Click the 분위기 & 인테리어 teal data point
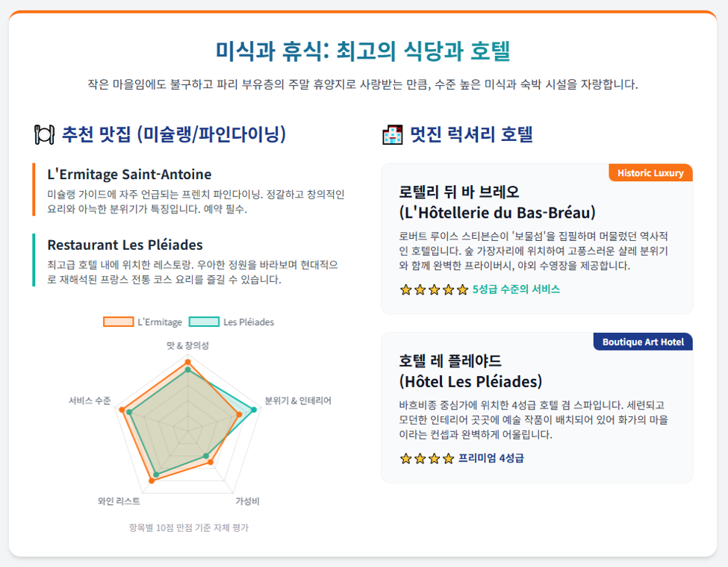The image size is (728, 567). (254, 410)
